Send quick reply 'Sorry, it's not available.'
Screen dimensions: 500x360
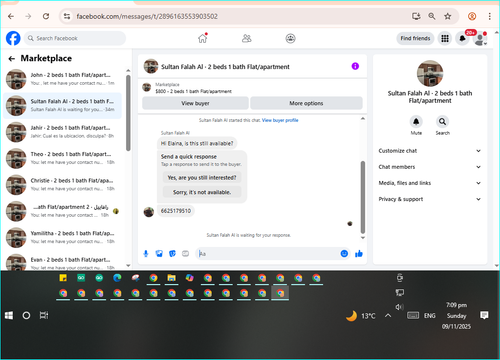coord(202,192)
